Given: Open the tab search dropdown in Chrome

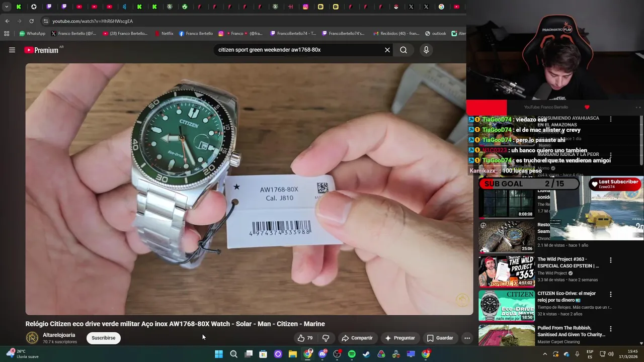Looking at the screenshot, I should click(7, 7).
